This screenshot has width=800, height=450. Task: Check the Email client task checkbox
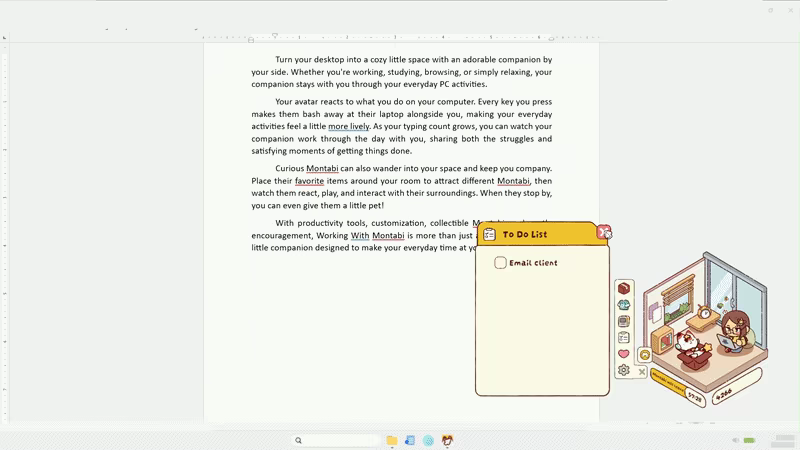pyautogui.click(x=500, y=263)
